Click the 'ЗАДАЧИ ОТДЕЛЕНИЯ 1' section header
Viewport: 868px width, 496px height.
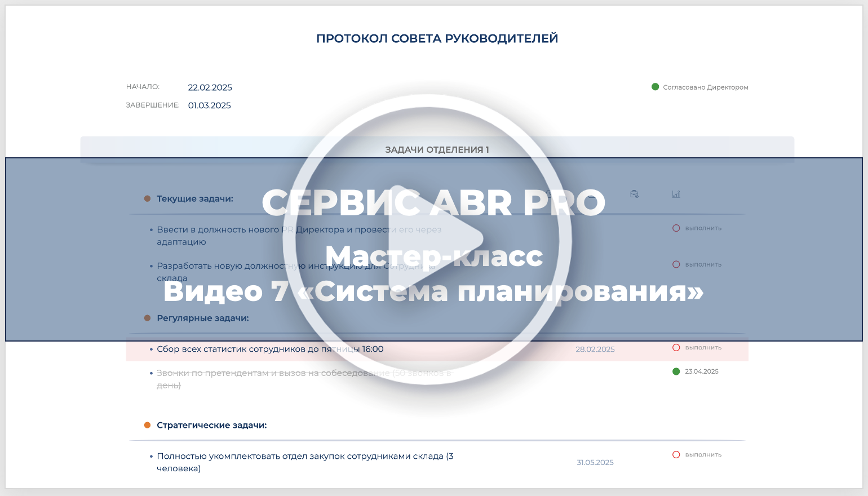click(x=437, y=149)
